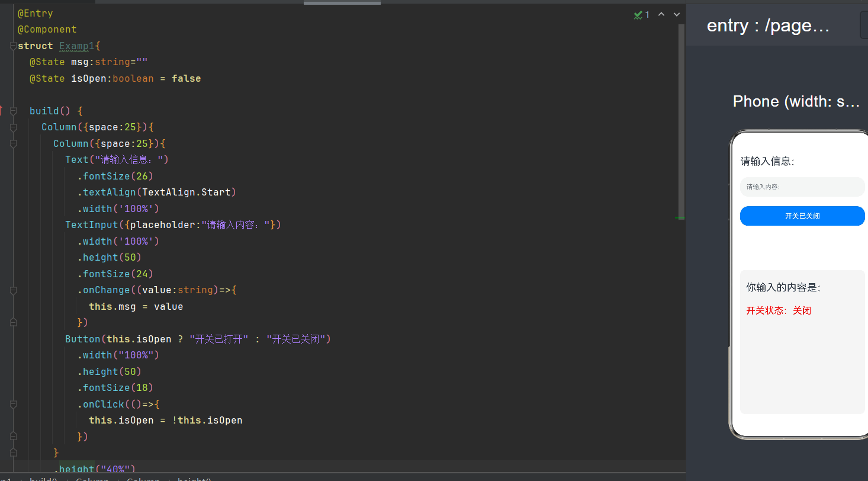This screenshot has height=481, width=868.
Task: Click the 'isOpen:boolean = false' declaration
Action: (x=136, y=79)
